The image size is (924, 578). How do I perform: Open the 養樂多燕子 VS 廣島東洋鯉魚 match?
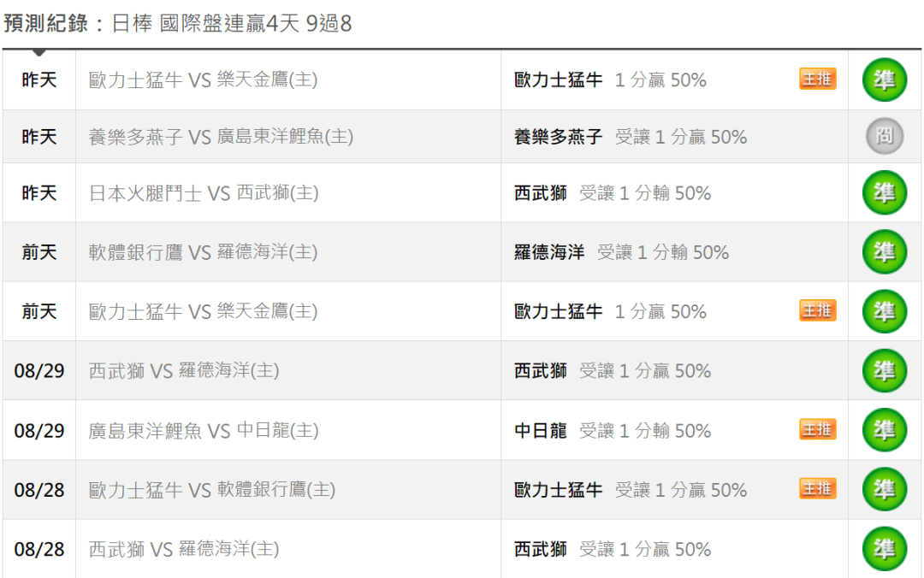(221, 137)
